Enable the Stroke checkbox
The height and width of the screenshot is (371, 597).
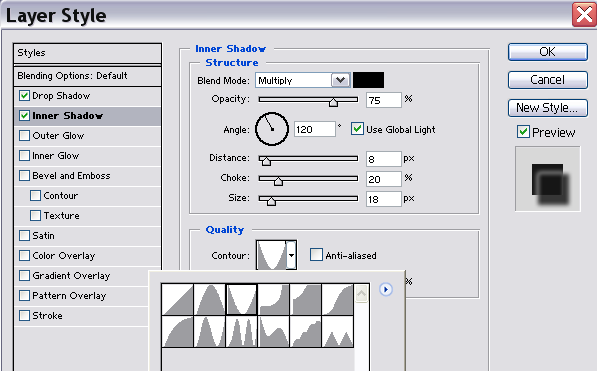click(x=24, y=315)
